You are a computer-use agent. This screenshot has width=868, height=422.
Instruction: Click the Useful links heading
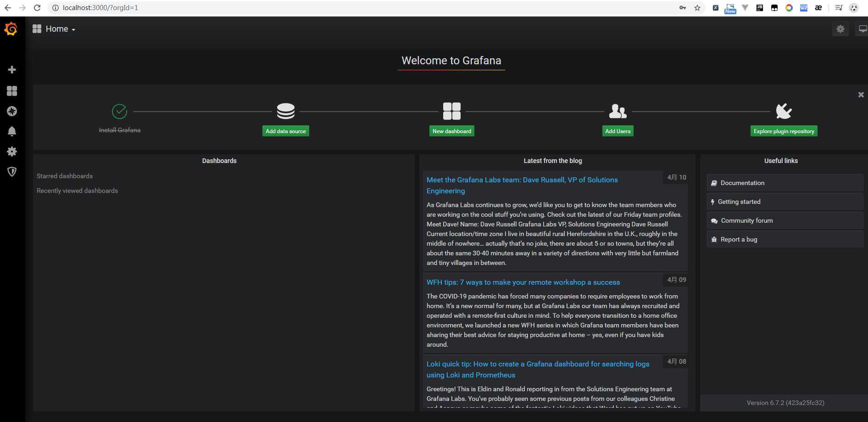(x=781, y=161)
